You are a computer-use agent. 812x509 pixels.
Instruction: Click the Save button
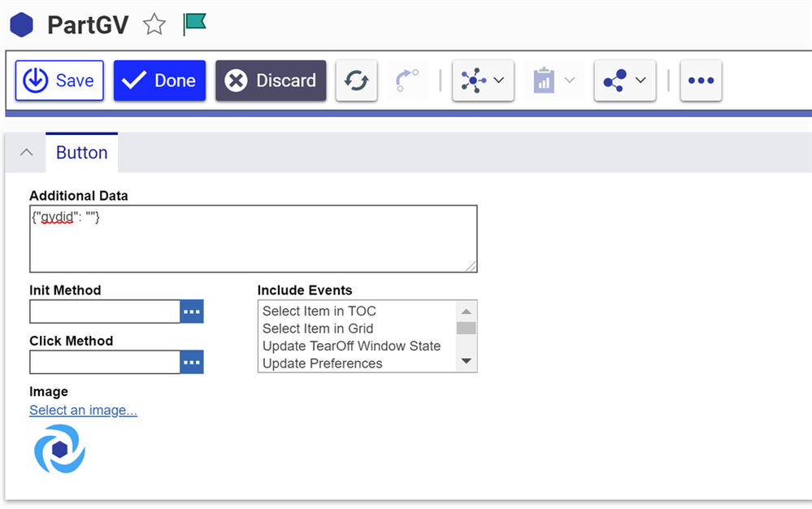point(59,80)
